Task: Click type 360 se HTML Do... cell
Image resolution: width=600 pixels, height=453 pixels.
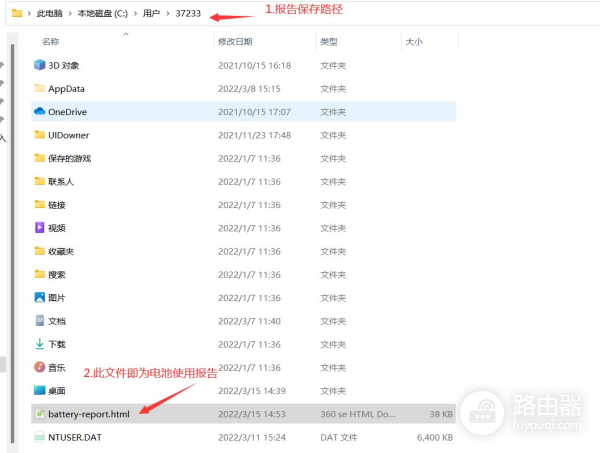Action: pyautogui.click(x=358, y=414)
